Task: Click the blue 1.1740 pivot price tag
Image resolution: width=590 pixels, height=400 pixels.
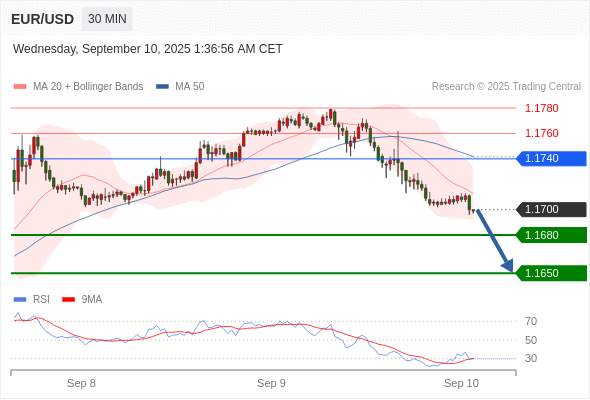Action: (x=551, y=158)
